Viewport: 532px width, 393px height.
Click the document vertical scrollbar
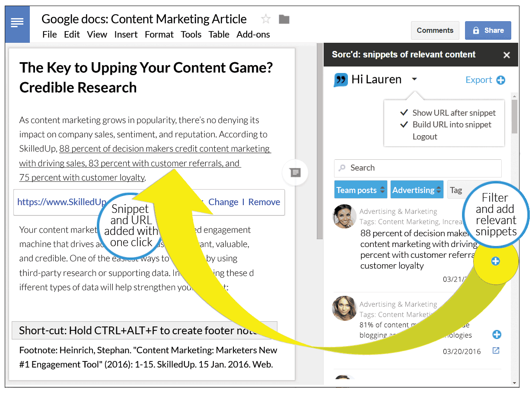[320, 141]
